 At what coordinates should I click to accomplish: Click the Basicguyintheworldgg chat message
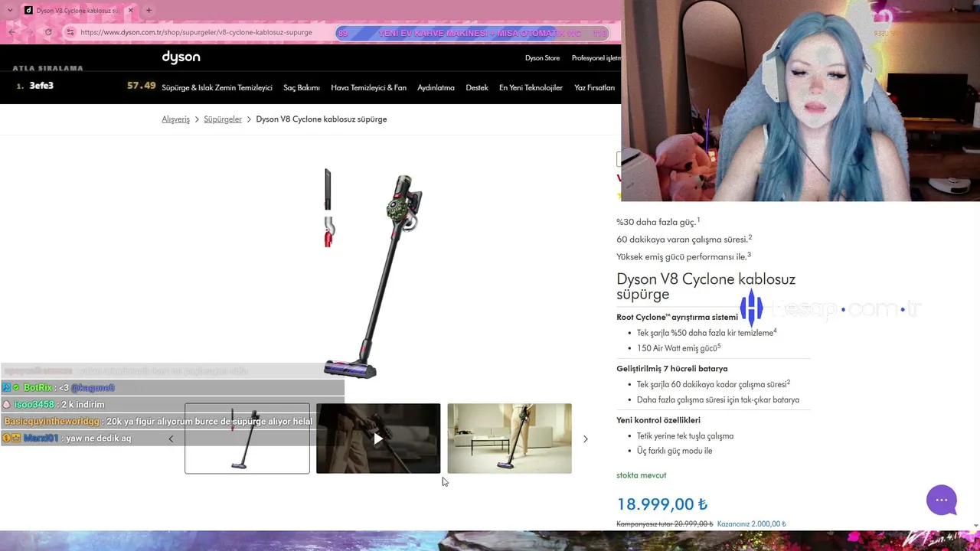[158, 422]
